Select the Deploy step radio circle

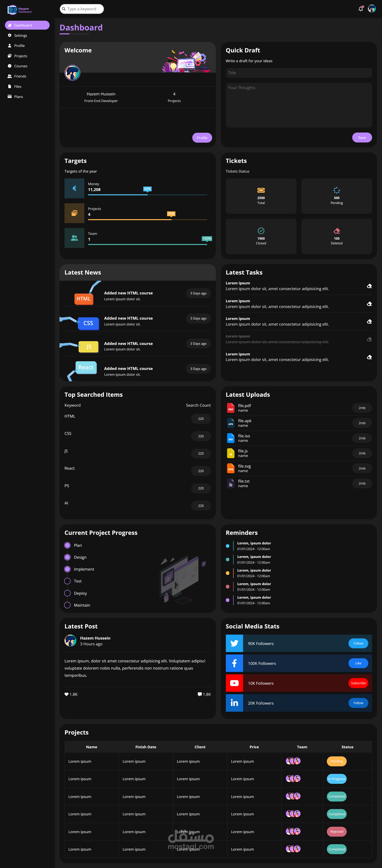tap(67, 593)
